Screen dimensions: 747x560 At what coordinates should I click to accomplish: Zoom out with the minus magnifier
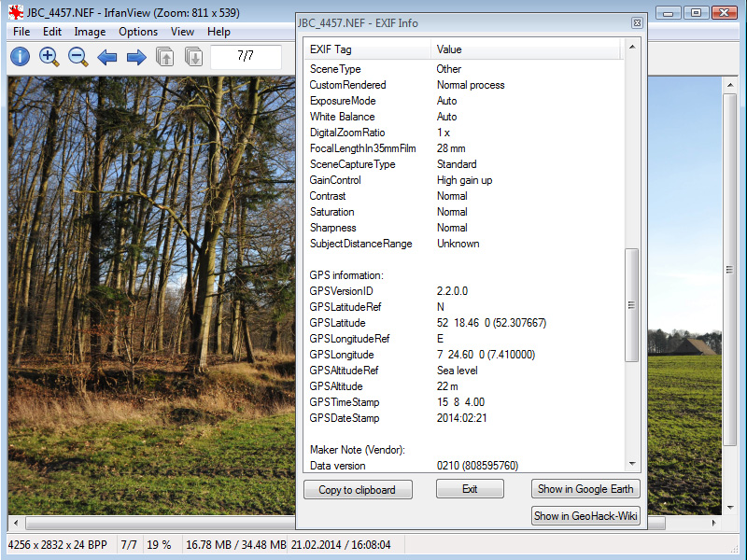[x=78, y=57]
